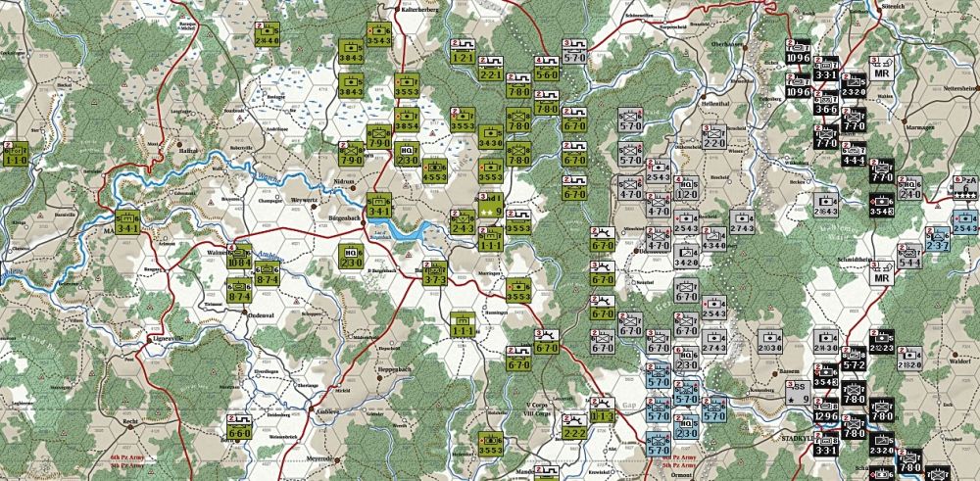Select the green 10-8-4 armor counter
The width and height of the screenshot is (980, 481).
pyautogui.click(x=239, y=256)
